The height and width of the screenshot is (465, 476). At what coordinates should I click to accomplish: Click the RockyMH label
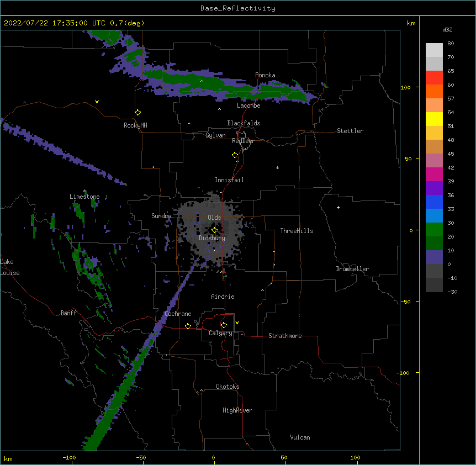point(135,125)
